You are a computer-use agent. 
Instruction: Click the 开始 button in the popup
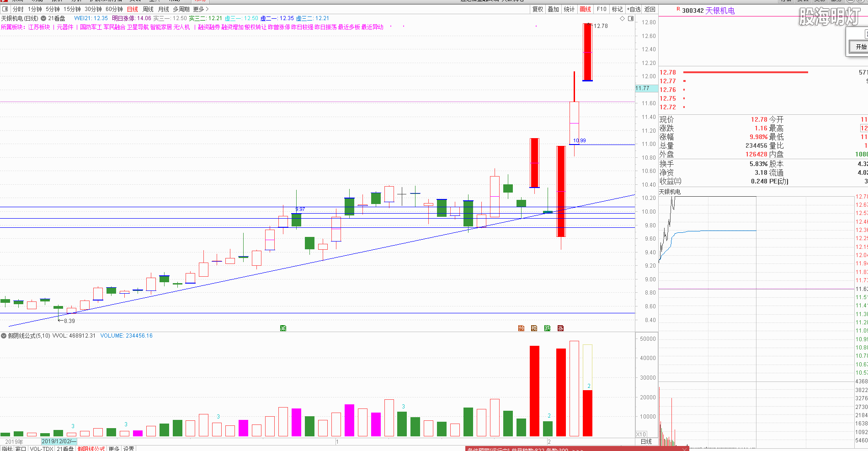pos(860,47)
